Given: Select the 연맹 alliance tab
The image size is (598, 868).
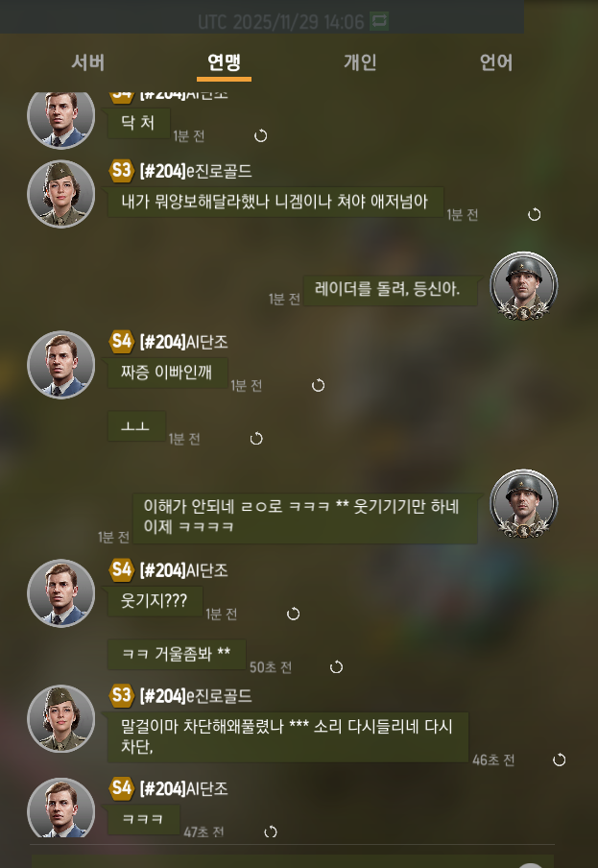Looking at the screenshot, I should pos(224,62).
